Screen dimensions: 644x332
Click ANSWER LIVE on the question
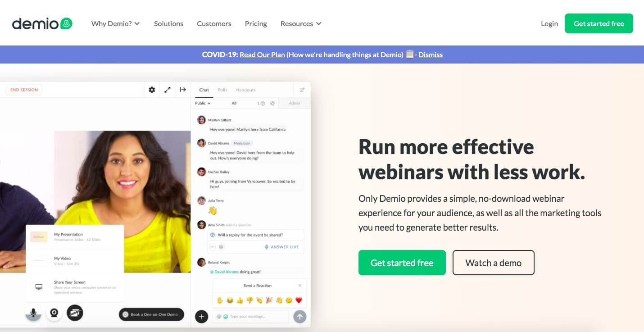pyautogui.click(x=282, y=247)
